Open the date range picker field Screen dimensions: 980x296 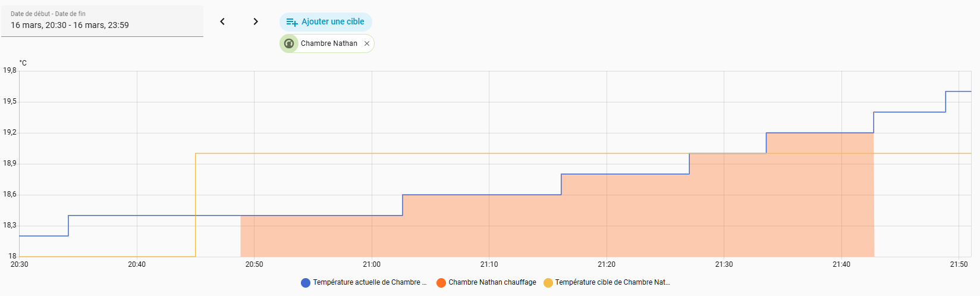[102, 21]
